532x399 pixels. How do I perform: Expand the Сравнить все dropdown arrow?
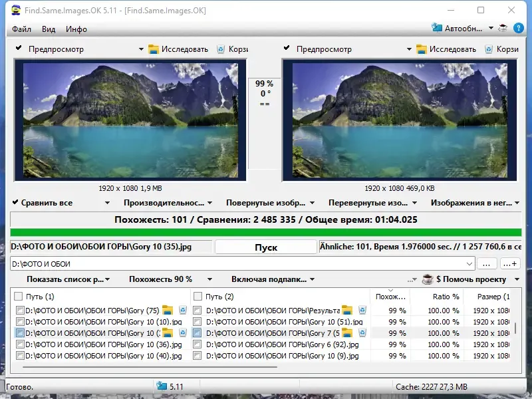(107, 203)
